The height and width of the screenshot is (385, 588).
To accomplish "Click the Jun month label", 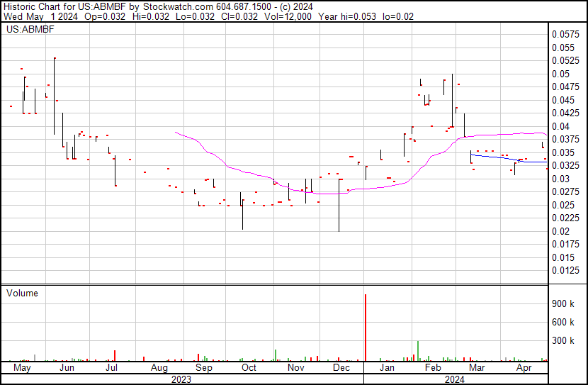I will pos(67,368).
